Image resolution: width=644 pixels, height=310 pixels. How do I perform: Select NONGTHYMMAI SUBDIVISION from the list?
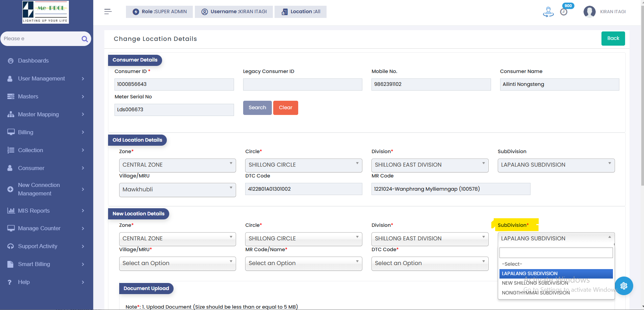(x=536, y=293)
